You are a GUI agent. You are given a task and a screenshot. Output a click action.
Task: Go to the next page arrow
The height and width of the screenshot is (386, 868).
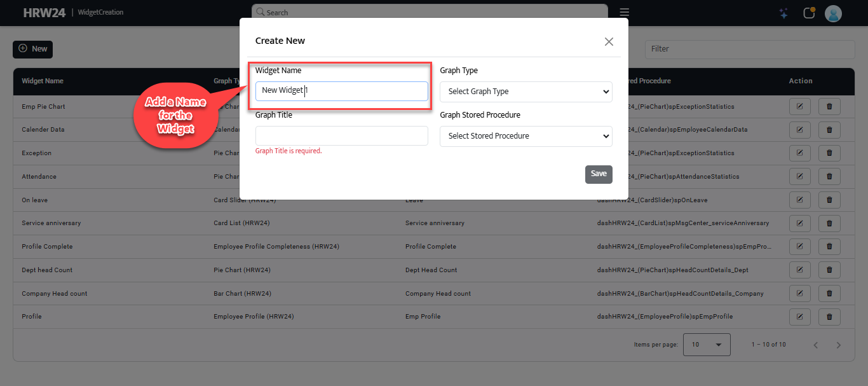[x=838, y=345]
